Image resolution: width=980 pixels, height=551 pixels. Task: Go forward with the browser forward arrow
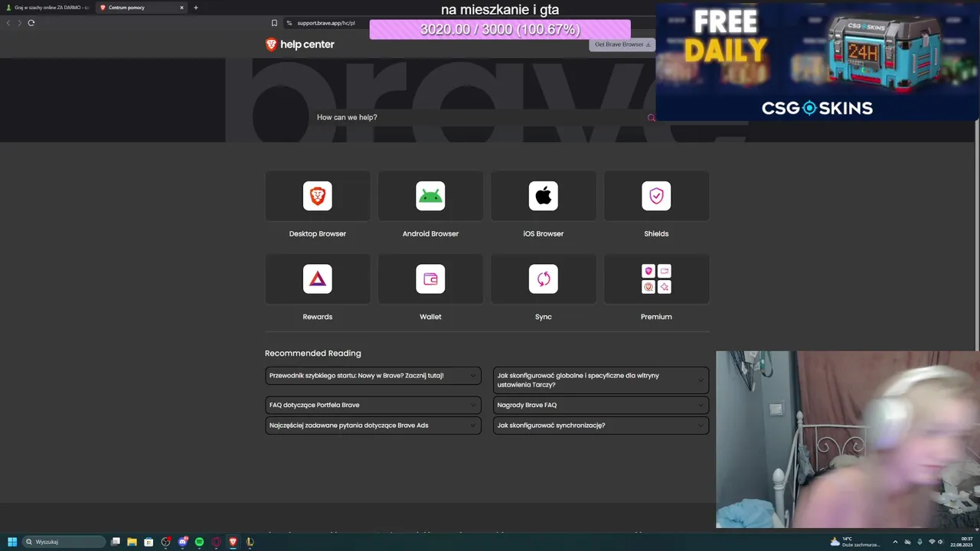[x=19, y=23]
